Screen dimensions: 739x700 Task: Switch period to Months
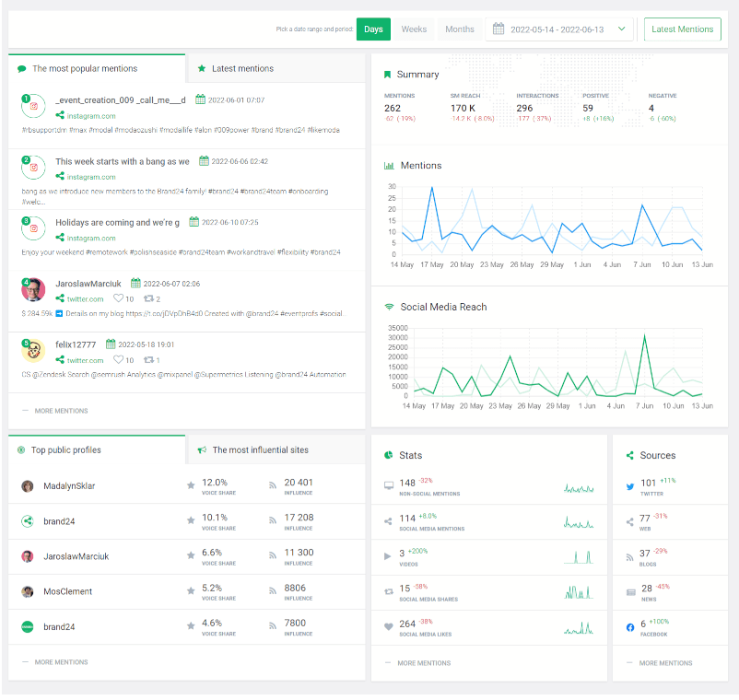click(460, 29)
